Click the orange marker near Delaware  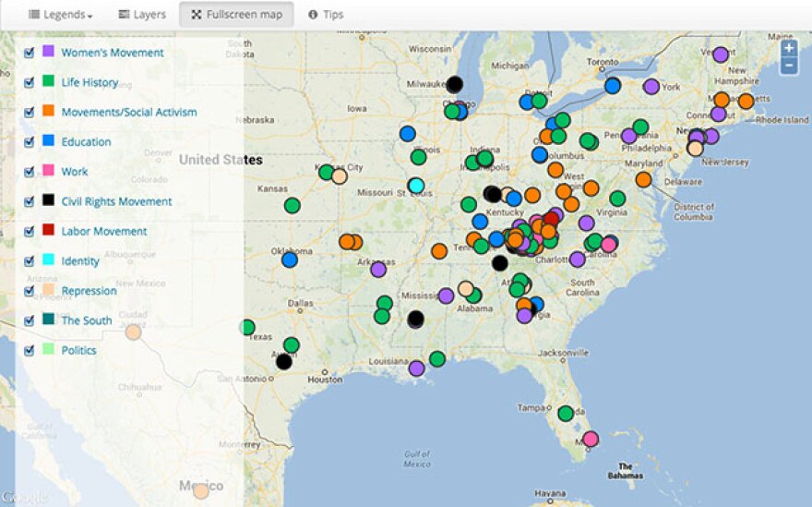(644, 180)
